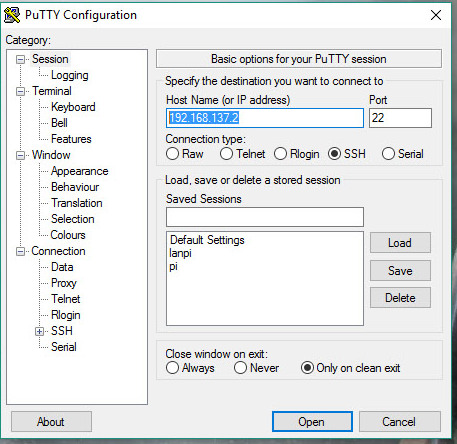Collapse the Connection category node
The height and width of the screenshot is (444, 457).
(x=20, y=251)
